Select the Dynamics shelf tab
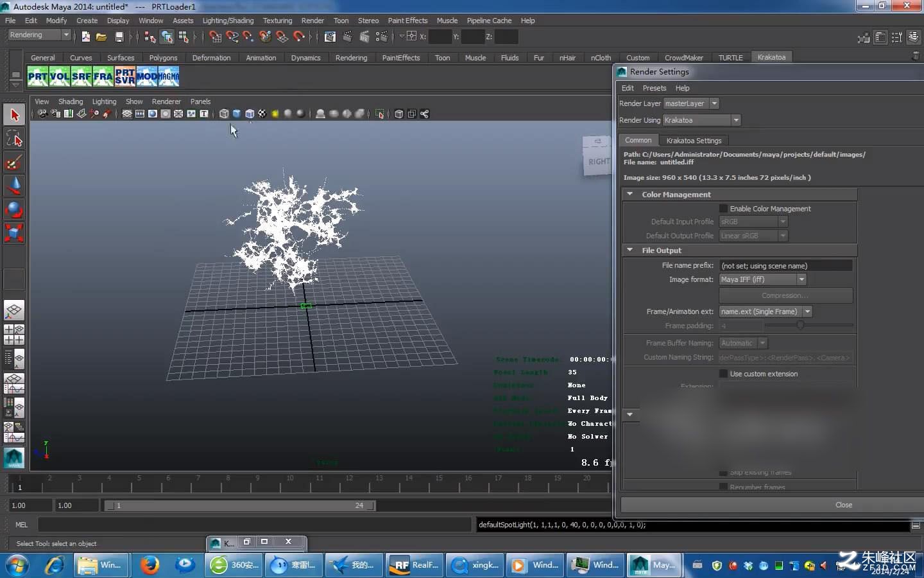 305,58
